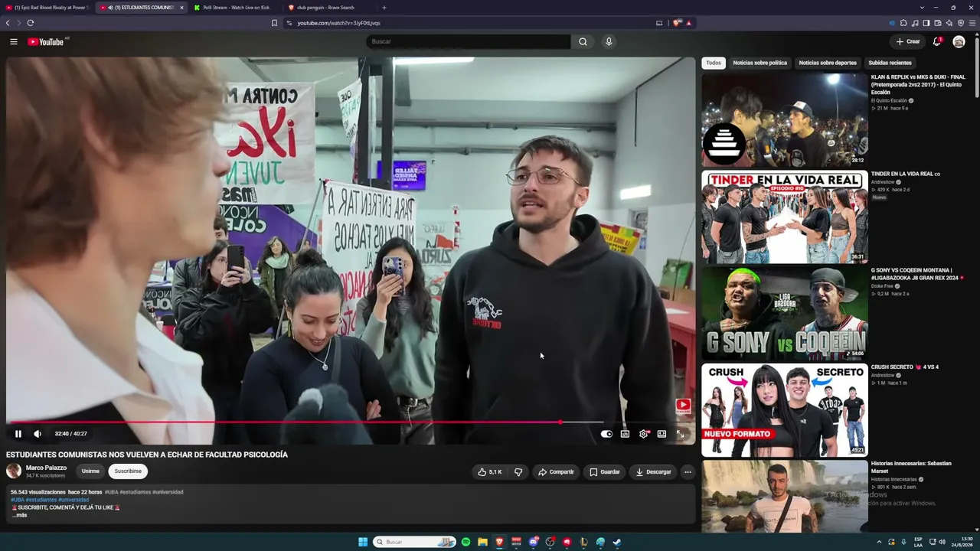Pause the video
The height and width of the screenshot is (551, 980).
(18, 434)
